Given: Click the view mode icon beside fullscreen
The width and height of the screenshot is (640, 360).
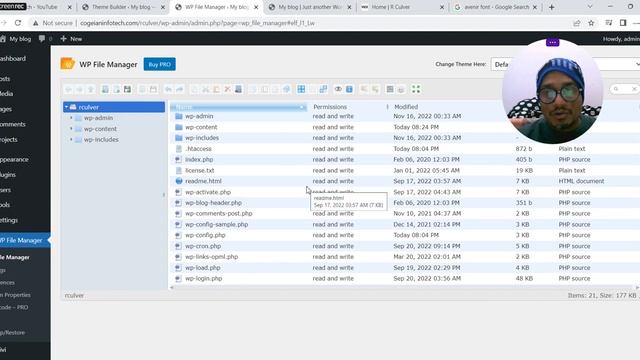Looking at the screenshot, I should tap(390, 89).
